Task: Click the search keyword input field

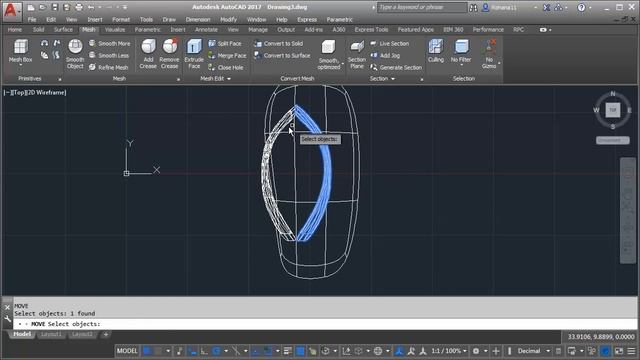Action: click(422, 7)
